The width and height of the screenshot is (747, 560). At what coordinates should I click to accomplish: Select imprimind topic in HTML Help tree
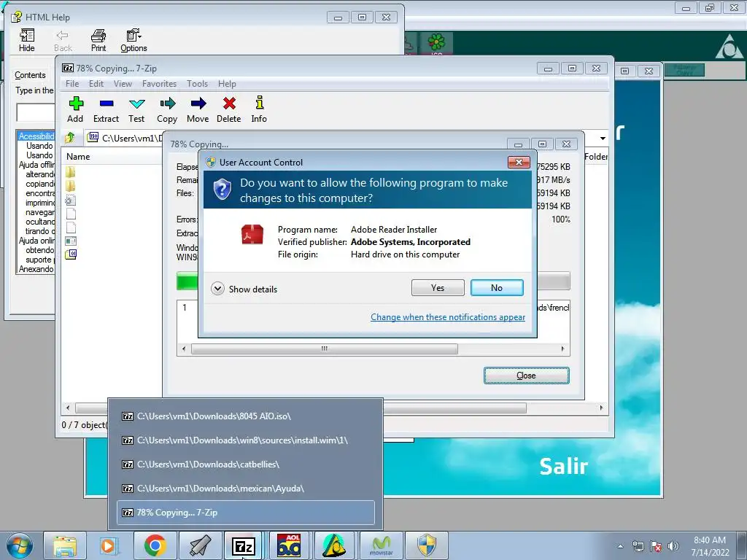[40, 203]
